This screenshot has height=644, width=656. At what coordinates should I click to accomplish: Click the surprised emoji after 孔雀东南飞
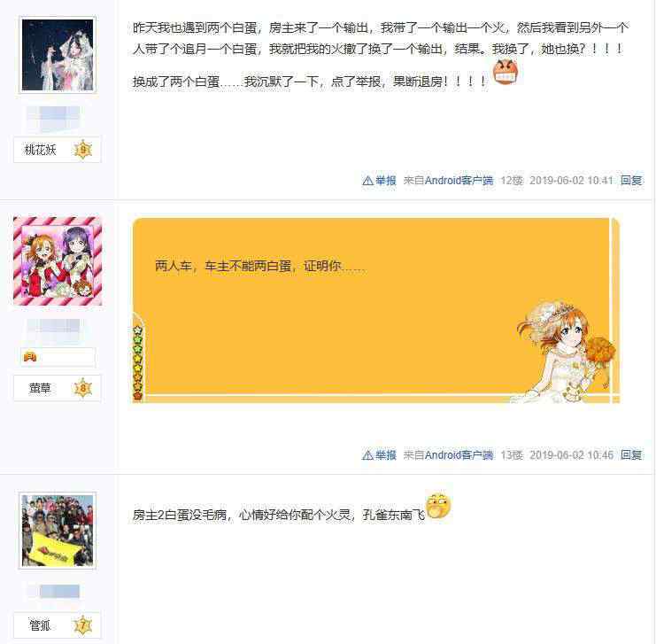(438, 506)
